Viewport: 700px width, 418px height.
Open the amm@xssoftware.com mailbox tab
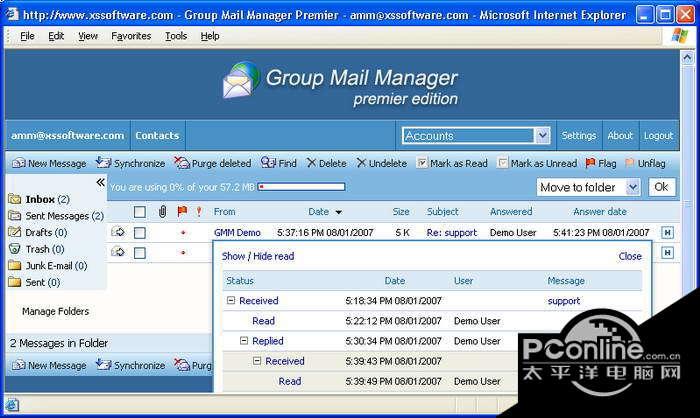point(67,135)
